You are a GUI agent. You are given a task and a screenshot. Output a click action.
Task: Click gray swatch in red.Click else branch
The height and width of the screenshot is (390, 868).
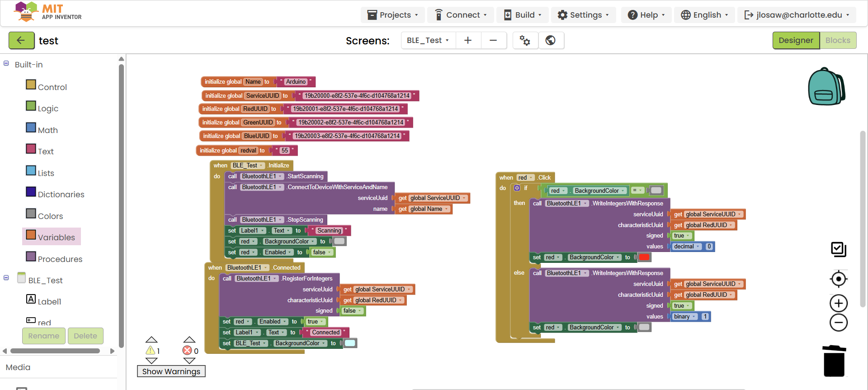(644, 328)
